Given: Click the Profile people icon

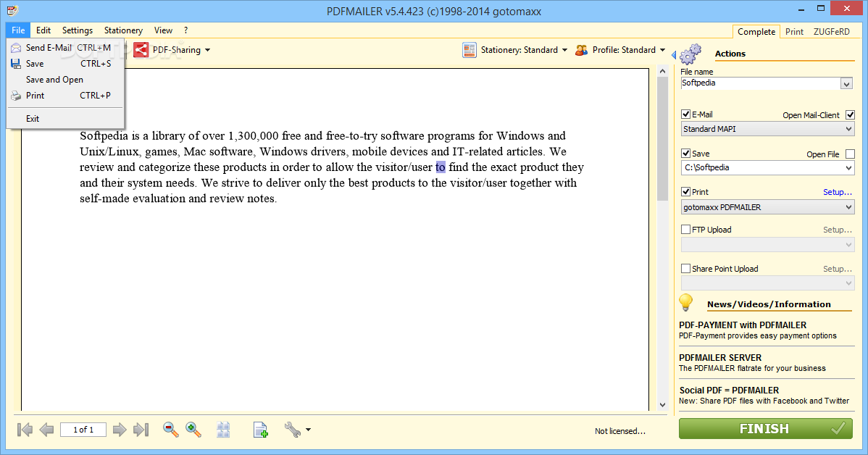Looking at the screenshot, I should click(x=581, y=50).
